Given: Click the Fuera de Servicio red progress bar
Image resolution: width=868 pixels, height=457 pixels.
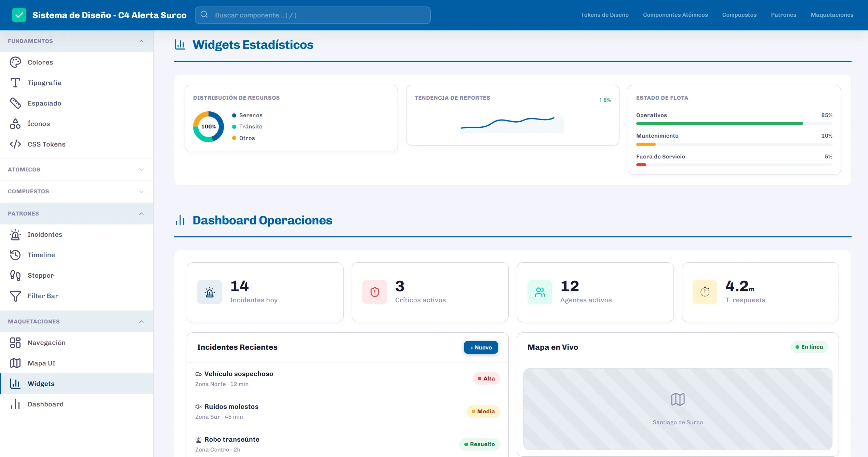Looking at the screenshot, I should [641, 165].
